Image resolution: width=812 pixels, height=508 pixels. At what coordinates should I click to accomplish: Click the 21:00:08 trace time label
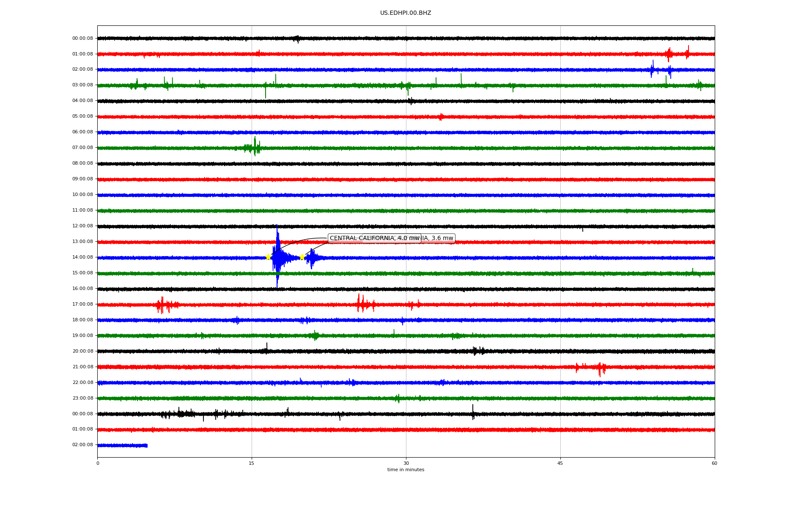pos(82,367)
